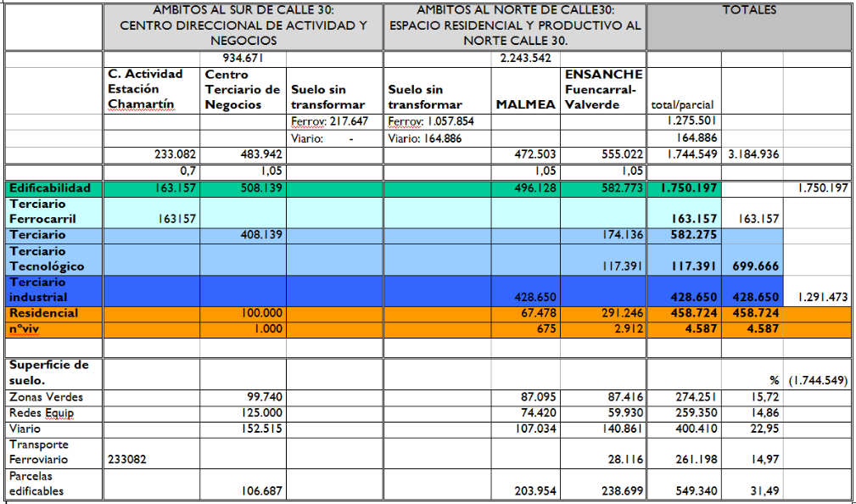
Task: Select the nºviv value 2.912
Action: (x=629, y=329)
